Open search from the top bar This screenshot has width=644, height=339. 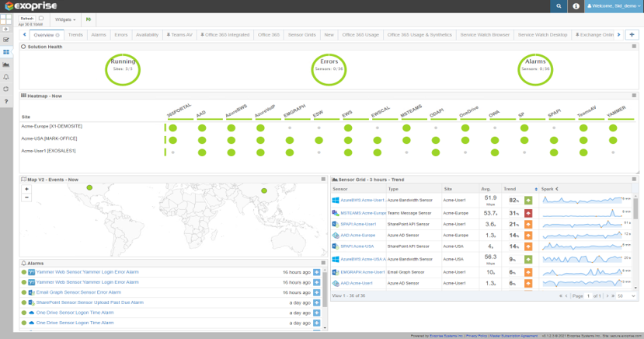pos(559,6)
